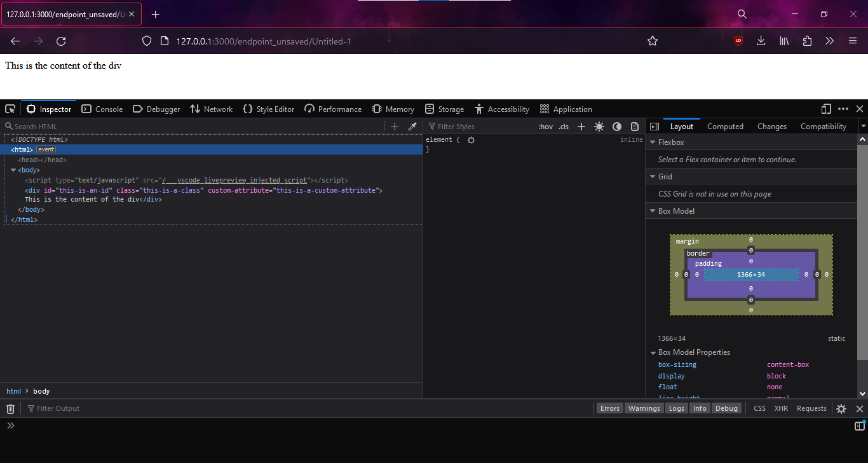
Task: Open console settings gear
Action: (841, 409)
